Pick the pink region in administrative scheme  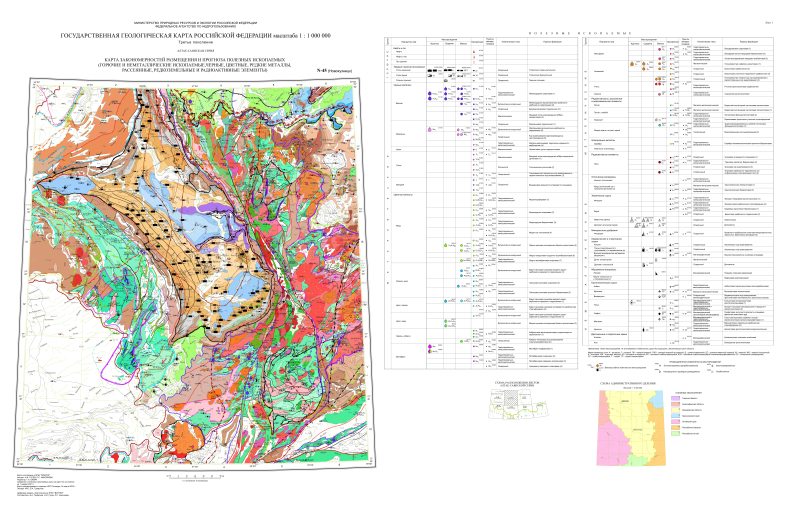click(x=620, y=430)
